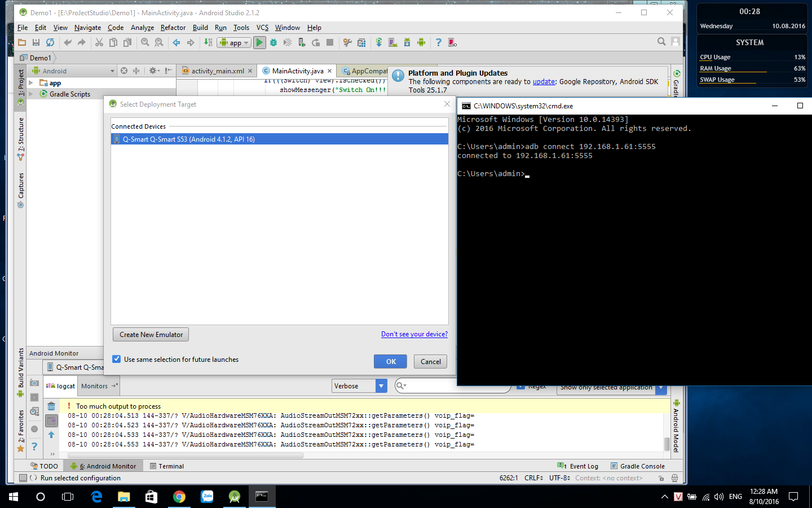Click the Collapse All icon in Project panel
Viewport: 812px width, 508px height.
point(136,71)
